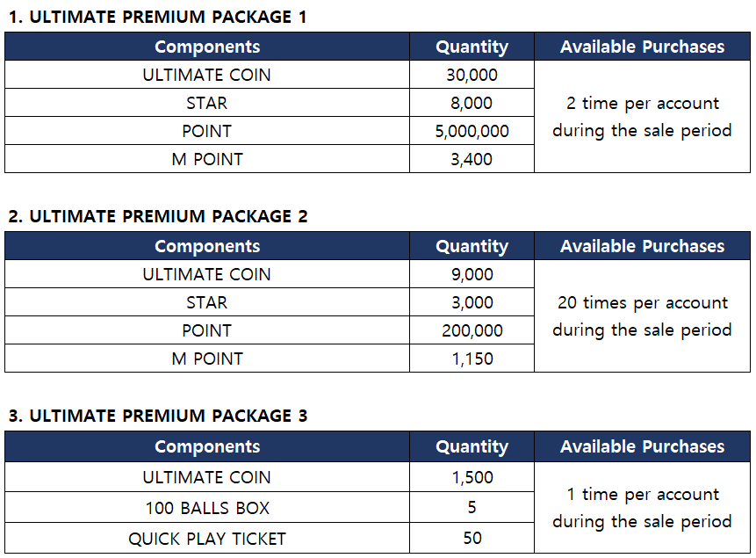Click the 9,000 ULTIMATE COIN quantity

[472, 274]
